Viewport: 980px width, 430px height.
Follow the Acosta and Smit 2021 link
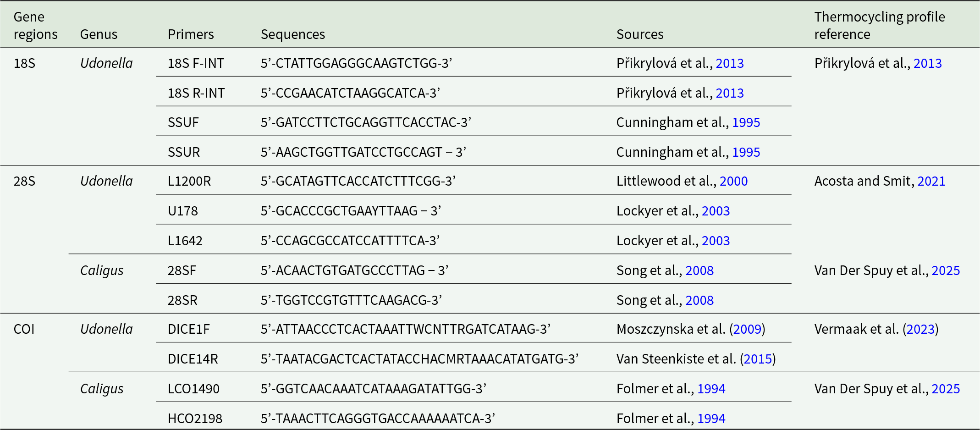931,181
